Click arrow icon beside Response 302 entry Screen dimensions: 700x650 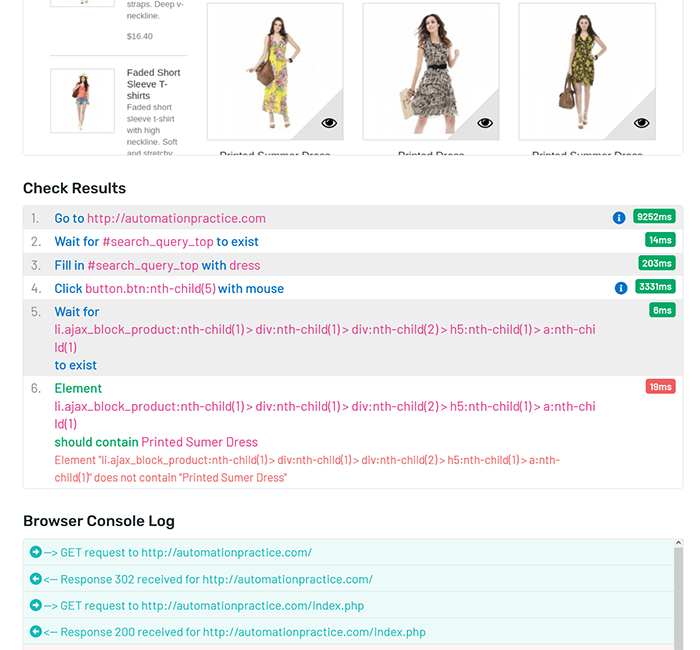click(36, 579)
